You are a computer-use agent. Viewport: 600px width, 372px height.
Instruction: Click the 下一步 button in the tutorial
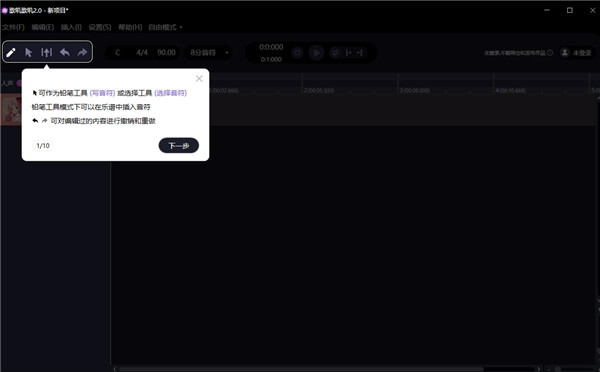click(x=179, y=145)
